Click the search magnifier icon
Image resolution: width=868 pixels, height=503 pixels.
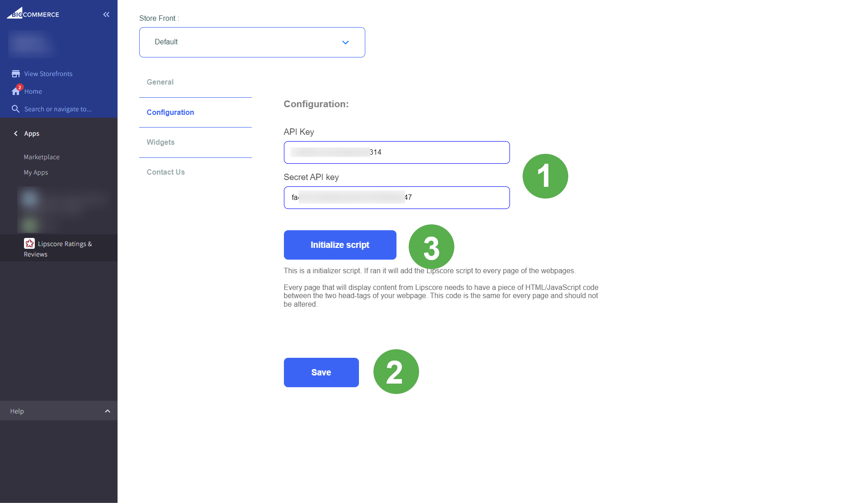(15, 109)
